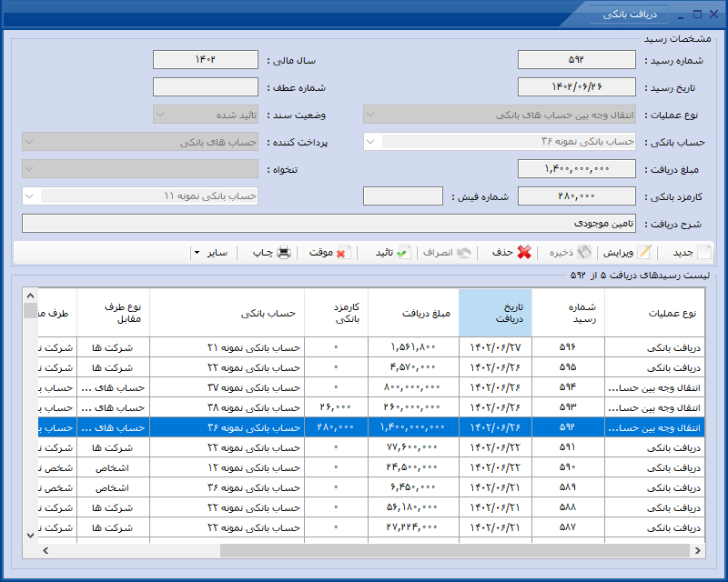The image size is (728, 582).
Task: Click the ویرایش (edit) pencil icon
Action: (644, 253)
